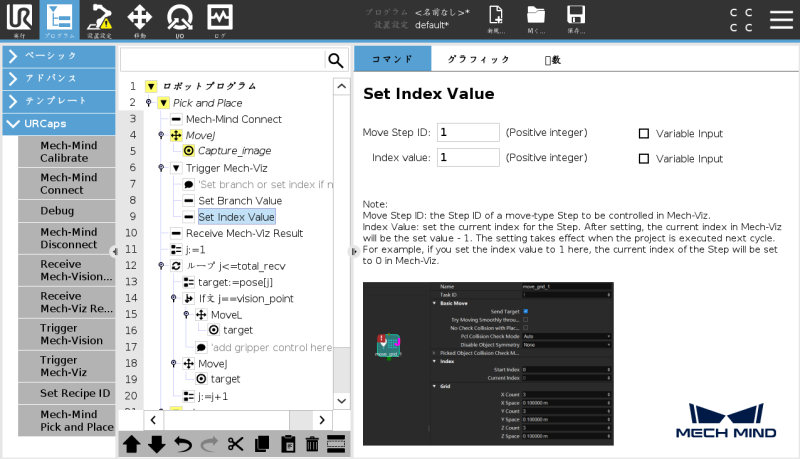Insert Mech-Mind Connect URCap

(67, 184)
